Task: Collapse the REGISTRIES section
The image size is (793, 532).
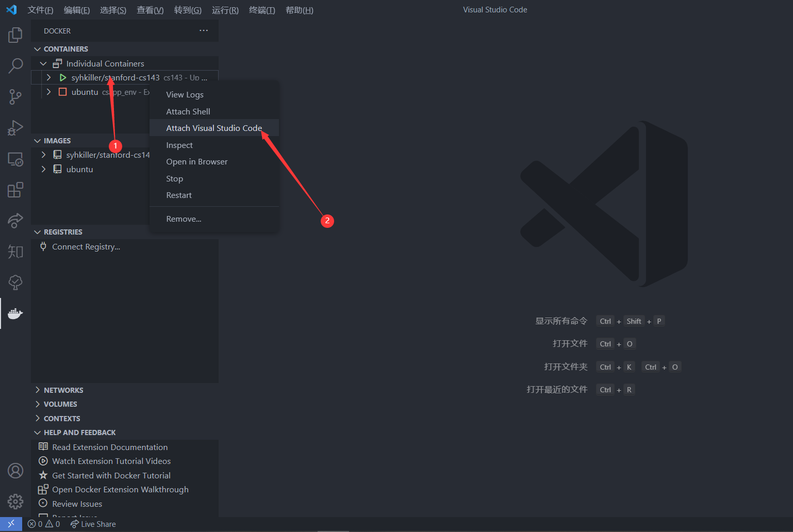Action: click(37, 232)
